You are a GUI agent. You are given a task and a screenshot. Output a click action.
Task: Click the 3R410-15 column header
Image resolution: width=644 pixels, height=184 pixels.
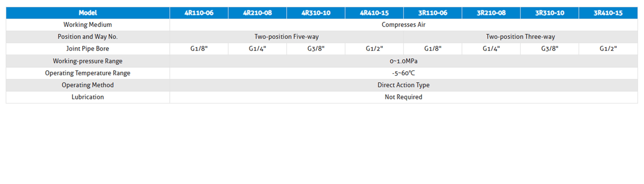(608, 13)
